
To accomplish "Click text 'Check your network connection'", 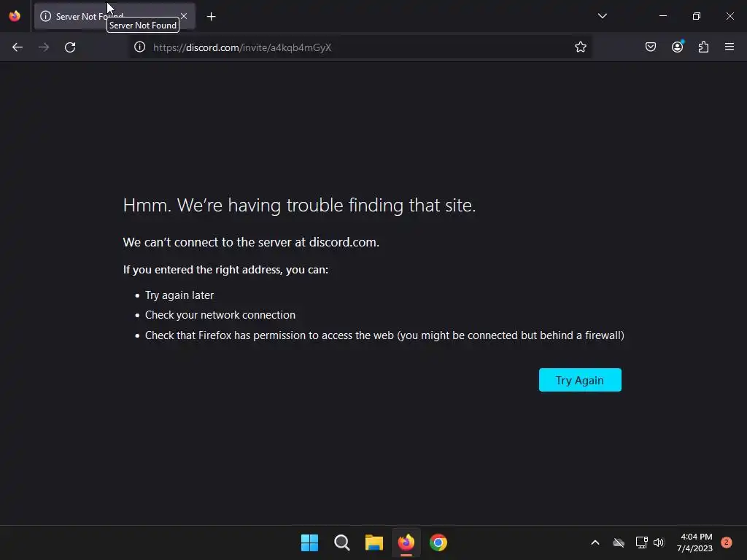I will click(220, 315).
